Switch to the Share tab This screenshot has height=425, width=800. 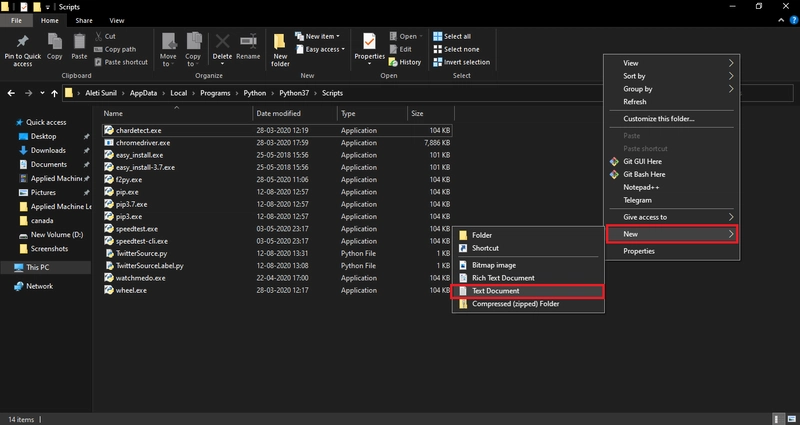point(84,20)
